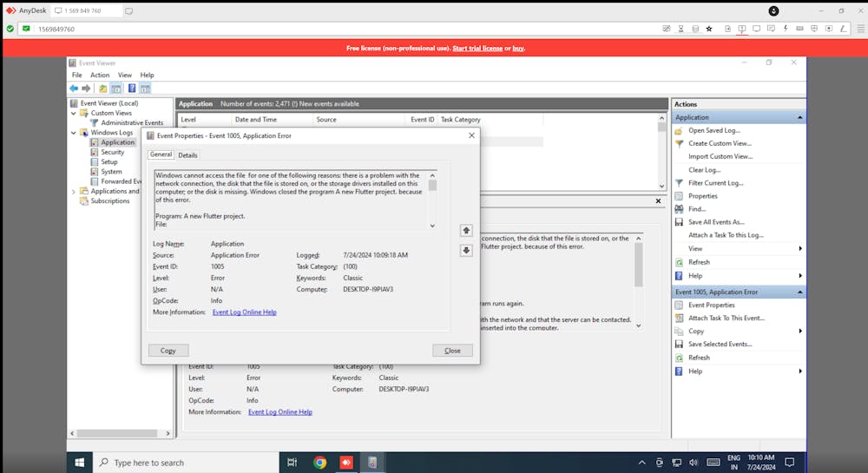Open the AnyDesk lightning actions icon
The image size is (868, 473).
tap(786, 29)
